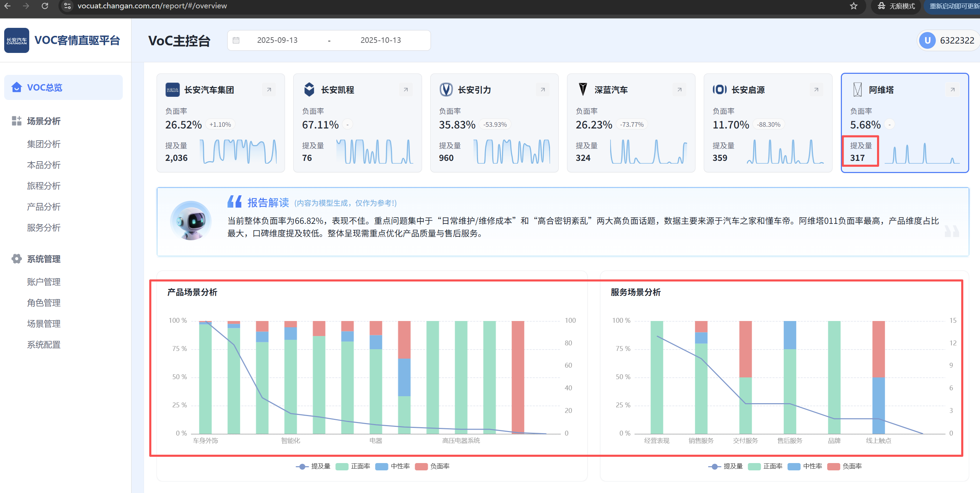Reload the page with refresh icon

(45, 6)
